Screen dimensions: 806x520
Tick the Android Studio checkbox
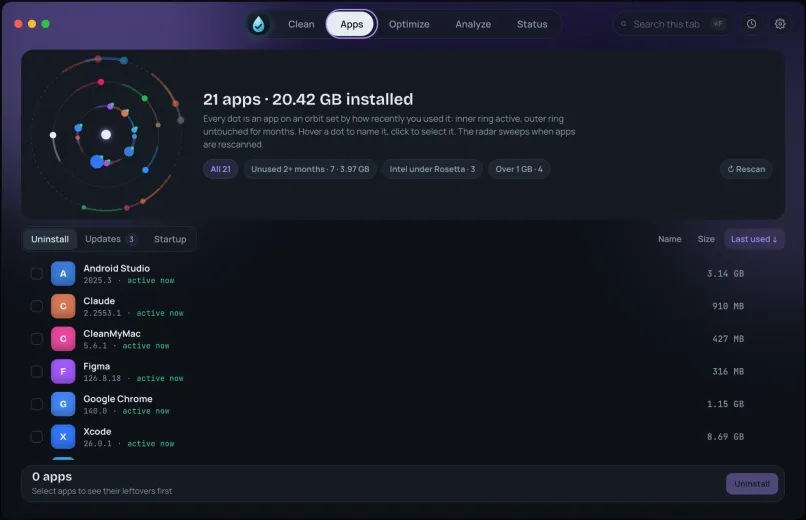36,273
